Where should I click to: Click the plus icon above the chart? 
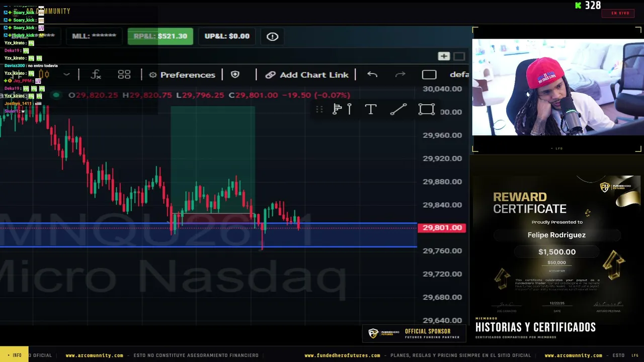pos(444,56)
